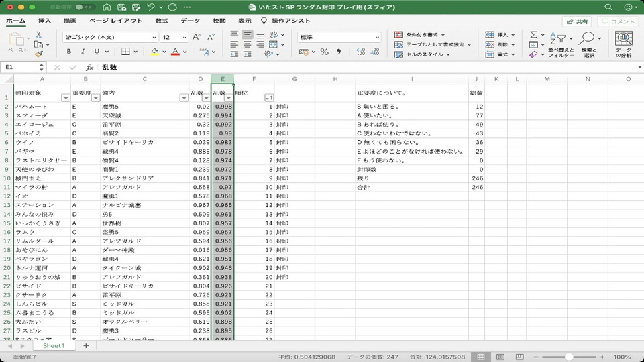The height and width of the screenshot is (362, 644).
Task: Click the Share button
Action: 578,21
